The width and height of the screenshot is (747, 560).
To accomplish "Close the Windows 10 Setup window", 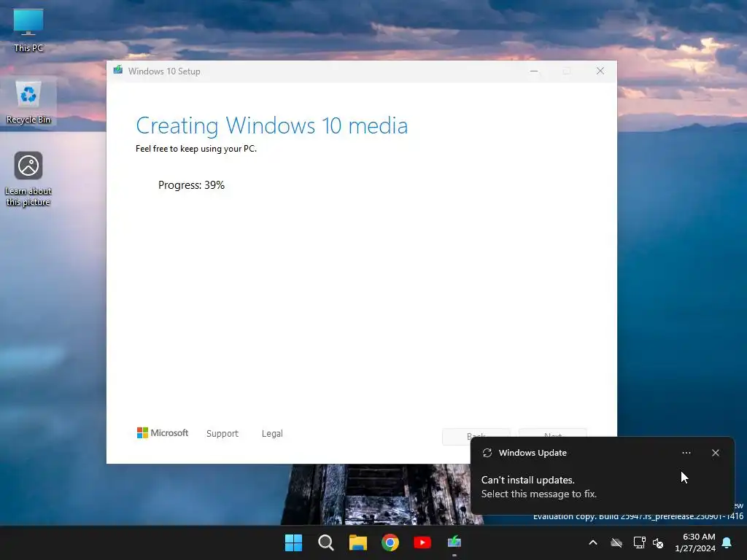I will pyautogui.click(x=600, y=71).
